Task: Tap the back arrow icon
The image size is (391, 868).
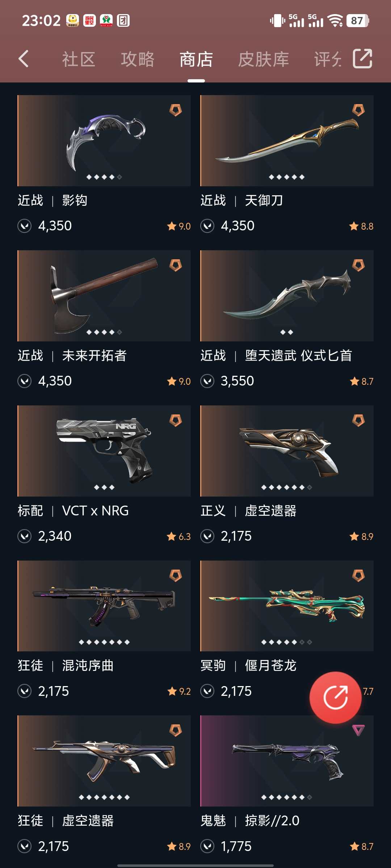Action: [x=24, y=59]
